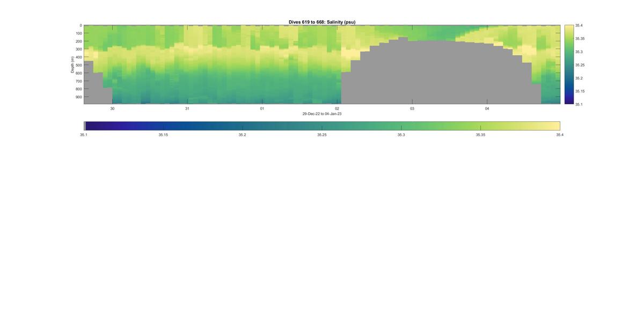This screenshot has height=334, width=644.
Task: Click '35.15' label on the vertical colorbar
Action: (x=580, y=91)
